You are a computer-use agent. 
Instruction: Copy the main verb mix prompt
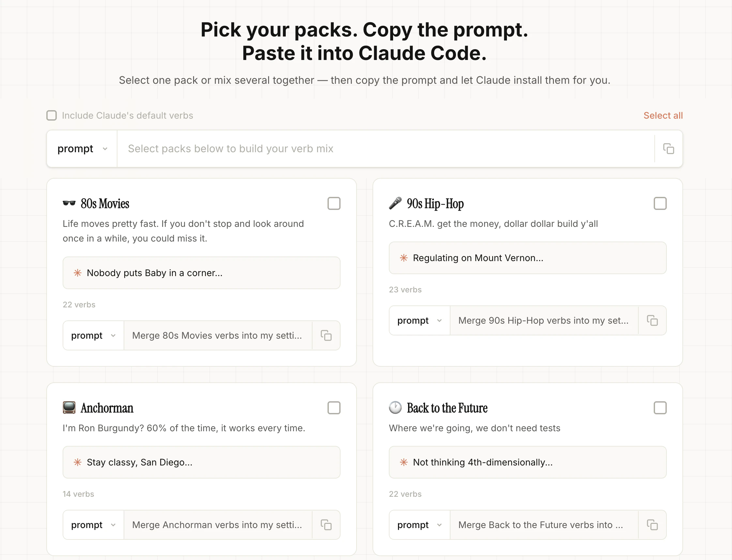pyautogui.click(x=668, y=149)
